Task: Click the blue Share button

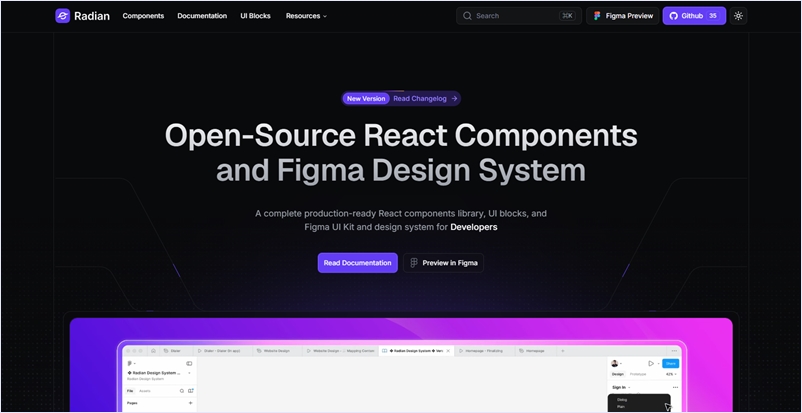Action: pyautogui.click(x=671, y=363)
